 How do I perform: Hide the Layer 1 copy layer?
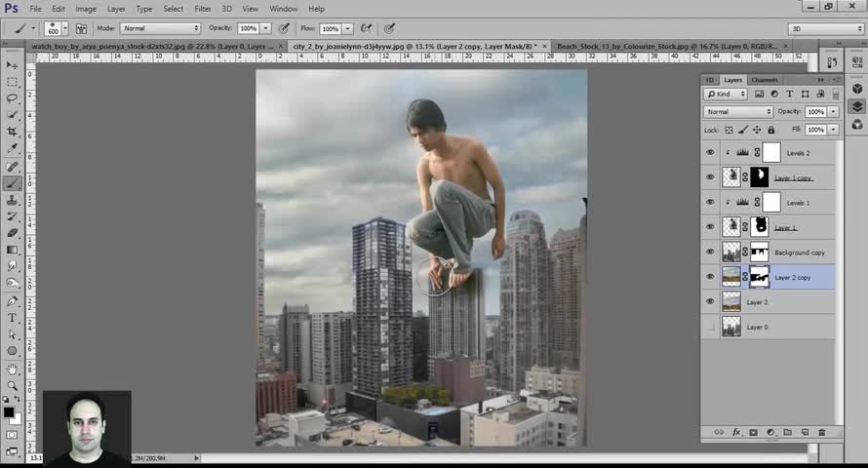710,177
